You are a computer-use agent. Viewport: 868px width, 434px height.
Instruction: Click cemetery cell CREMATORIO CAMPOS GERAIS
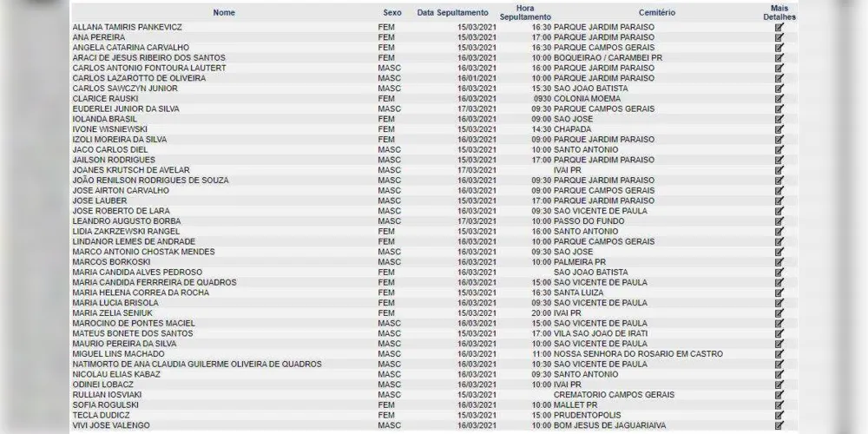point(614,395)
